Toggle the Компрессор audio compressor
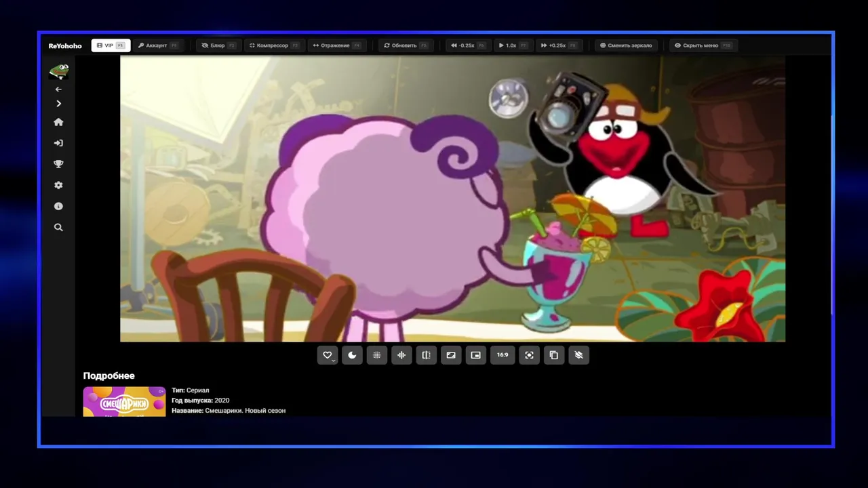Image resolution: width=868 pixels, height=488 pixels. pos(274,45)
